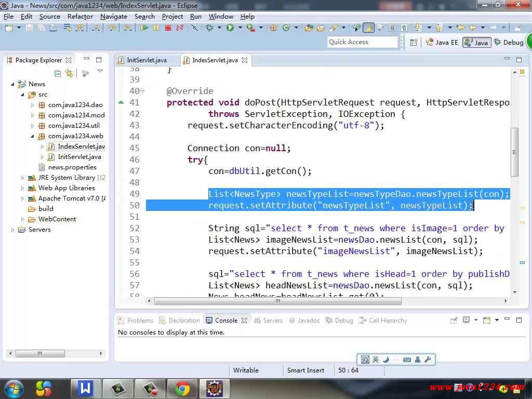Toggle Skip All Breakpoints

pyautogui.click(x=194, y=28)
